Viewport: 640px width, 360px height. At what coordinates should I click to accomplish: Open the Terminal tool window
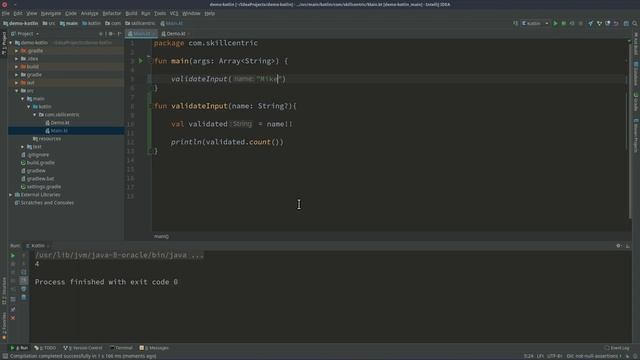(121, 348)
